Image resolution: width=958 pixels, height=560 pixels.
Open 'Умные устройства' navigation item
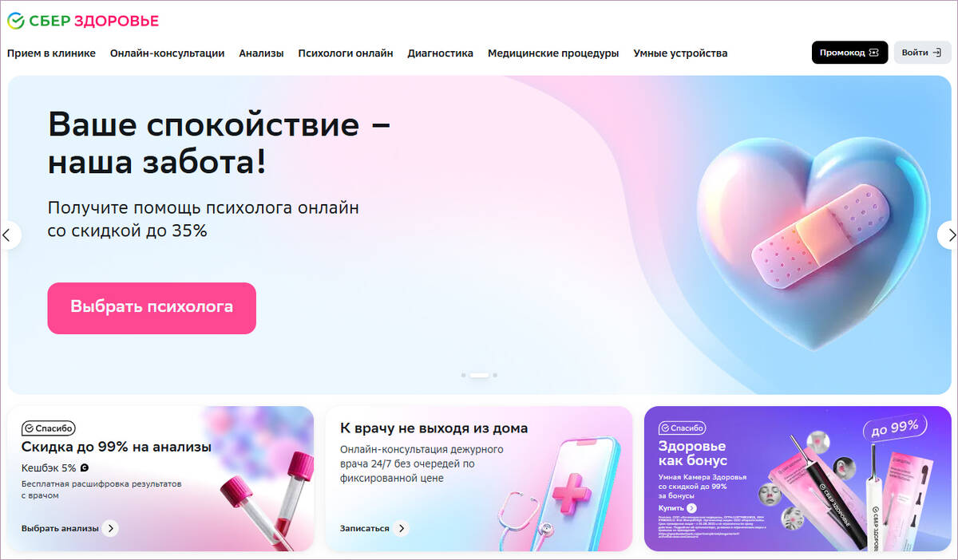(x=680, y=53)
